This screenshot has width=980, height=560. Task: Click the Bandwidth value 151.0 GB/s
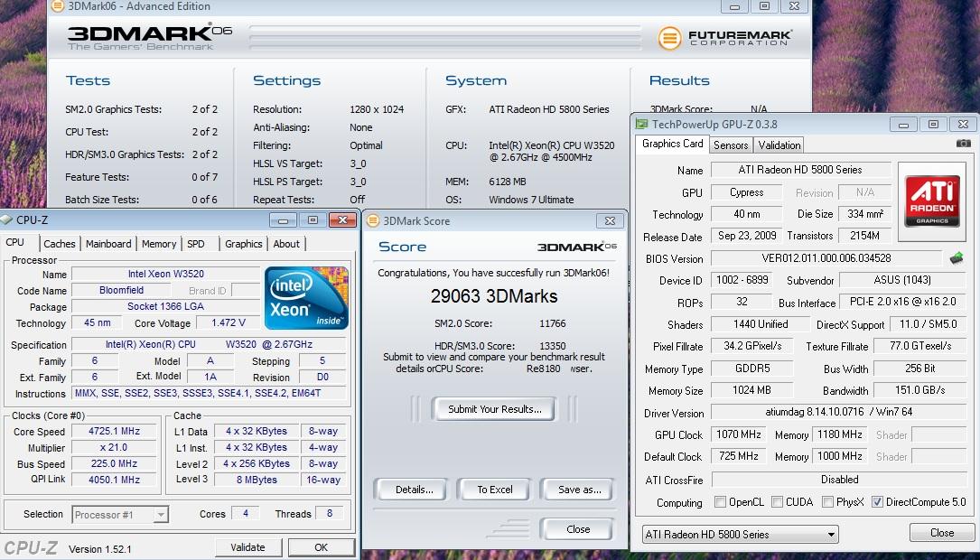[x=919, y=390]
